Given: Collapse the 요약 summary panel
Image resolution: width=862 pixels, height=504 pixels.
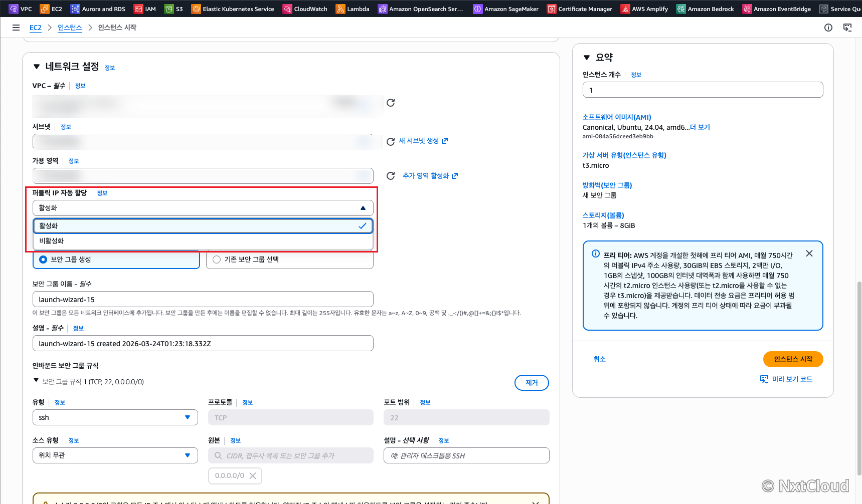Looking at the screenshot, I should click(587, 58).
